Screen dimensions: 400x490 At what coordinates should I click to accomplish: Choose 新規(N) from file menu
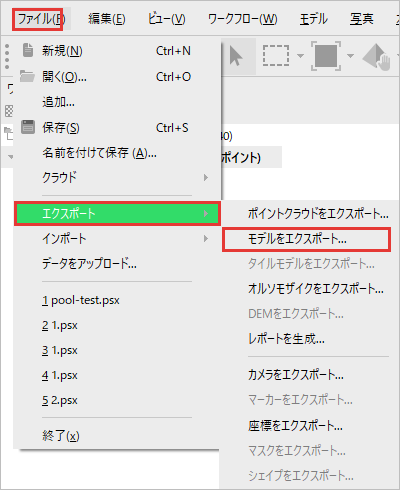[x=117, y=51]
